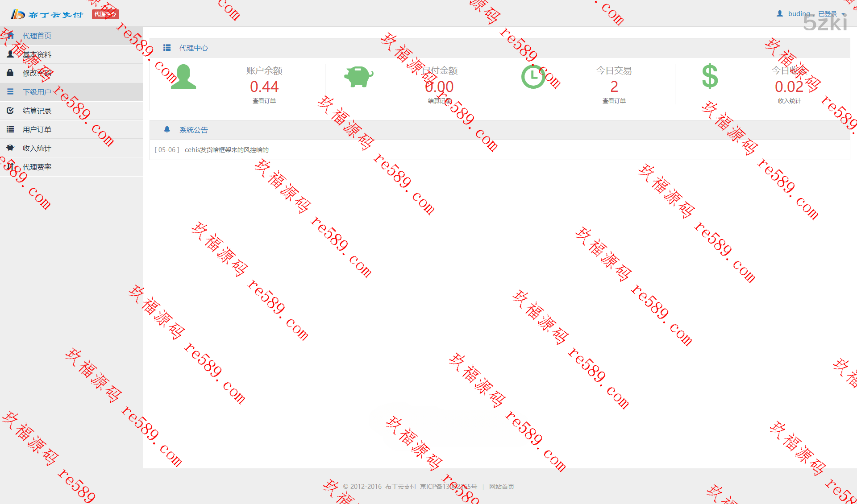Expand the 下级用户 submenu
Viewport: 857px width, 504px height.
pyautogui.click(x=37, y=92)
